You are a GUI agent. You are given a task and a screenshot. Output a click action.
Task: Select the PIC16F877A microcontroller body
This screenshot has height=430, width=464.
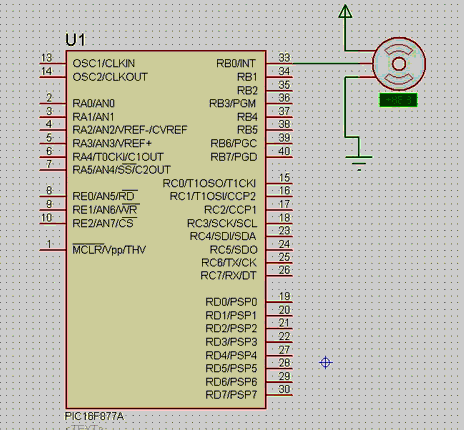click(x=166, y=230)
